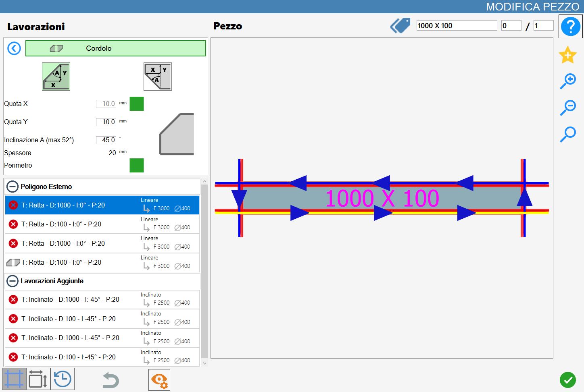Click the Cordolo header button

click(116, 48)
